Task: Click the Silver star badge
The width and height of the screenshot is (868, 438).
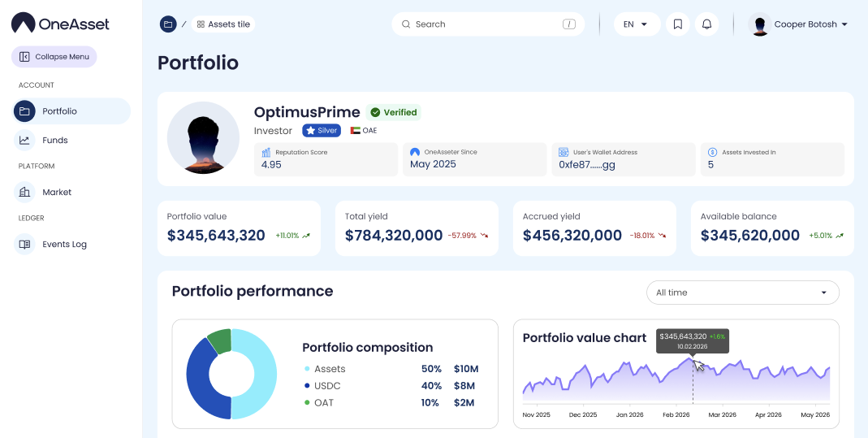Action: (322, 130)
